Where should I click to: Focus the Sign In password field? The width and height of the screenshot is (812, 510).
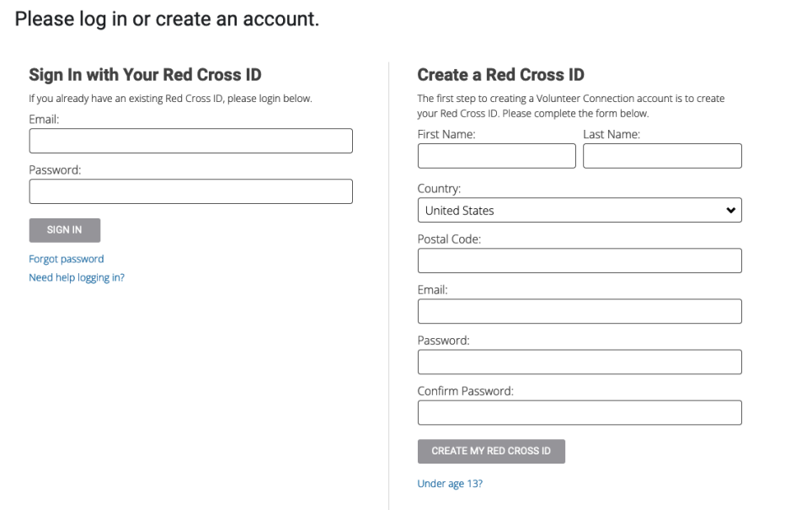tap(190, 191)
